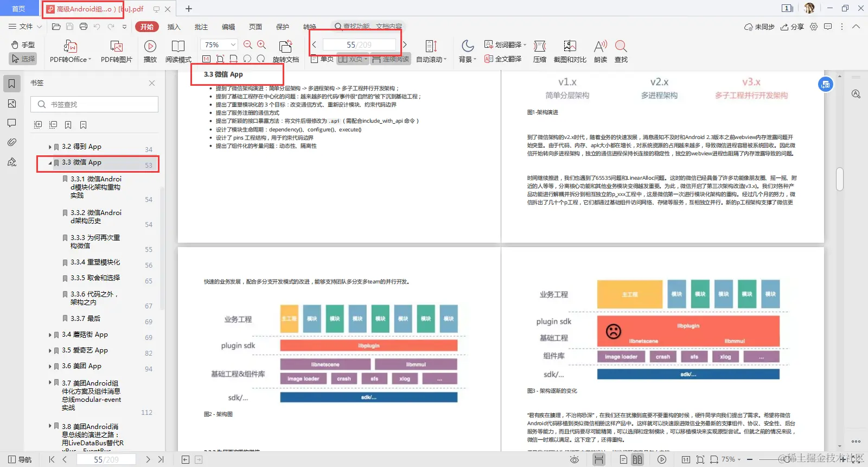Open the comments panel in left sidebar

click(11, 123)
